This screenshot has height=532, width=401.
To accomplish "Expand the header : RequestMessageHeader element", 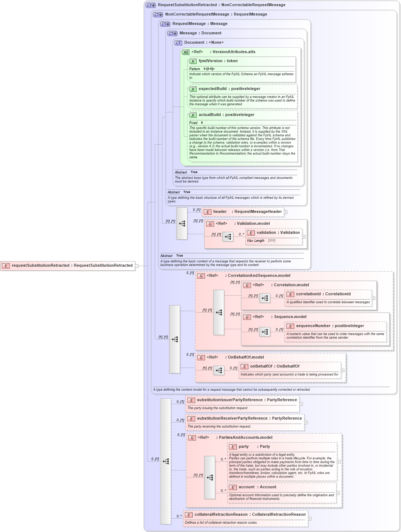I will [x=286, y=212].
